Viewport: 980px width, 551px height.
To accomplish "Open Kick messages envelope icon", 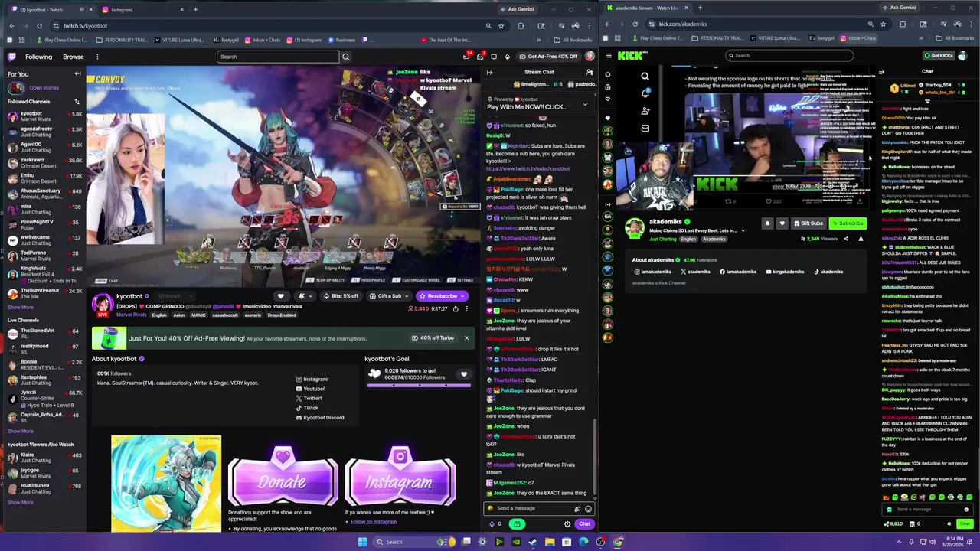I will tap(645, 129).
